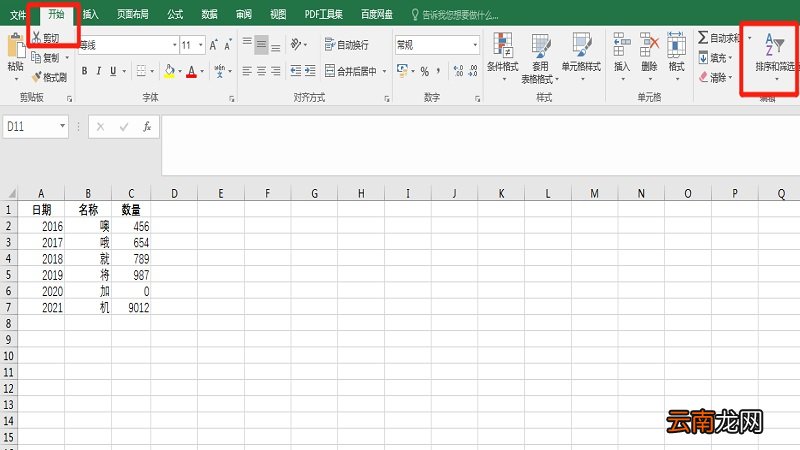This screenshot has width=800, height=450.
Task: Toggle bold formatting
Action: (x=84, y=71)
